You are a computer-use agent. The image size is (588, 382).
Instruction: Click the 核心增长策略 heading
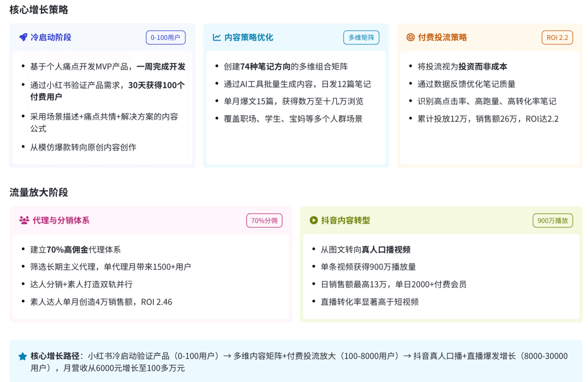pyautogui.click(x=39, y=10)
